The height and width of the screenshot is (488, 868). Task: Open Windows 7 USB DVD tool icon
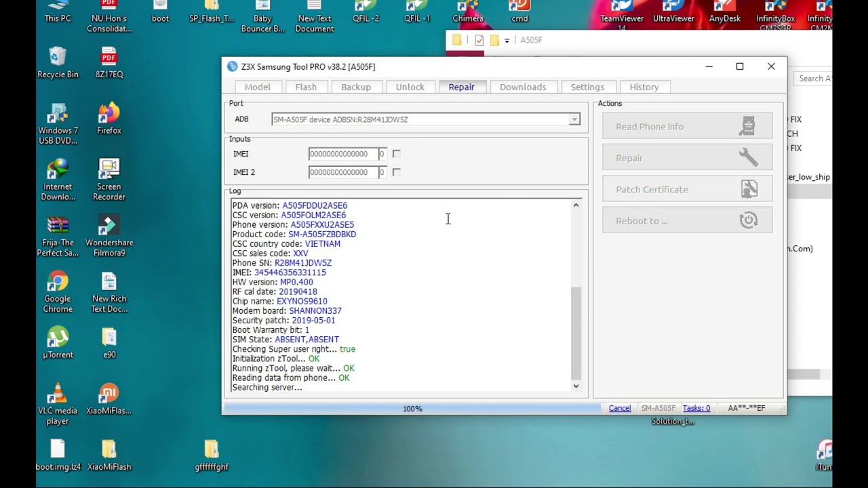tap(58, 123)
